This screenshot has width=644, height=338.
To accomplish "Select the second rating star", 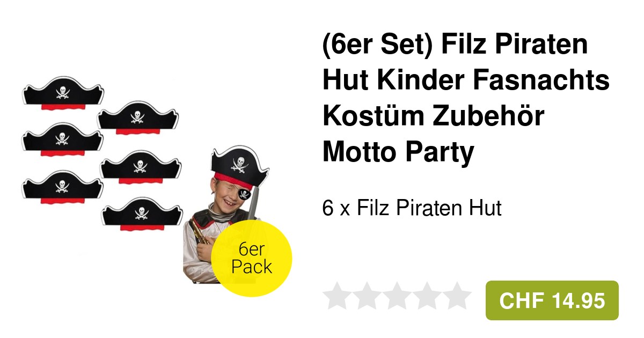I will click(x=367, y=296).
